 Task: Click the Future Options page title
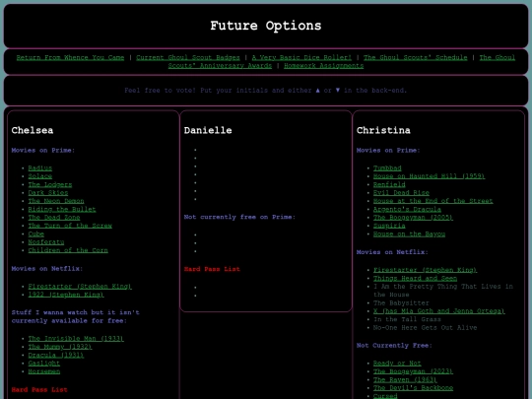266,26
